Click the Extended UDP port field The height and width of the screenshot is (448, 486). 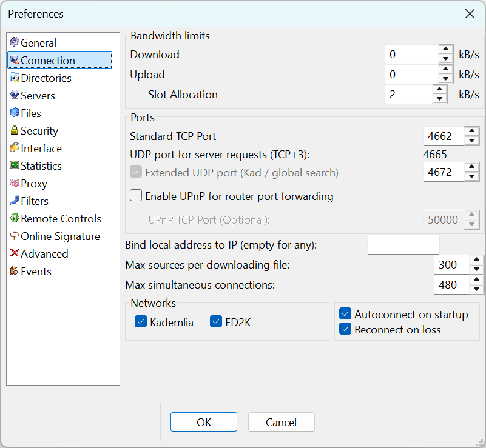(x=444, y=172)
